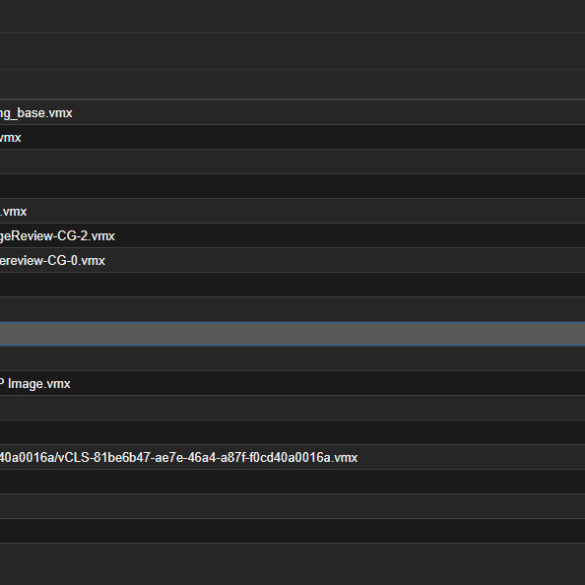
Task: Click the .vmx row just above geReview-CG-2.vmx
Action: tap(292, 211)
